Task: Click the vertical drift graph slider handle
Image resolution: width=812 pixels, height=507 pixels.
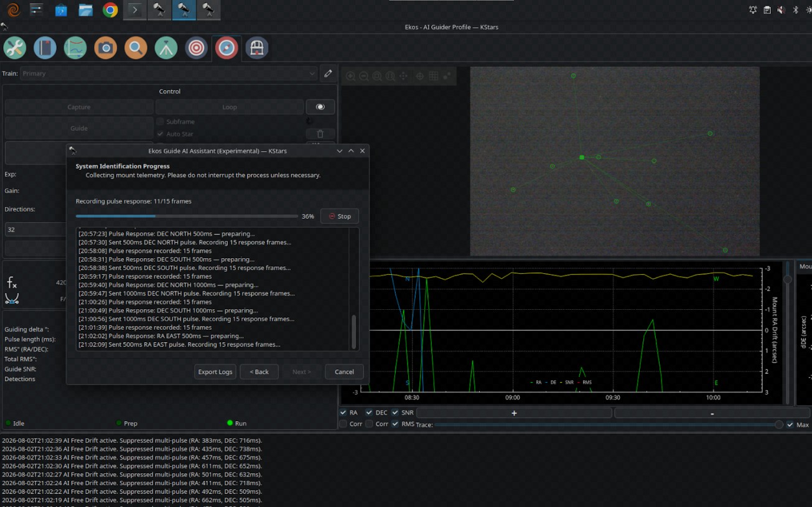Action: click(x=788, y=280)
